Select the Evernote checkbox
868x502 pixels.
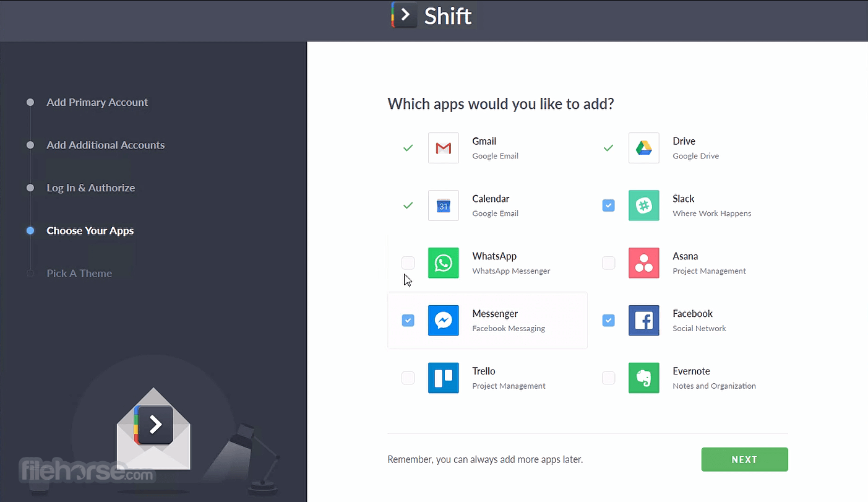[609, 378]
